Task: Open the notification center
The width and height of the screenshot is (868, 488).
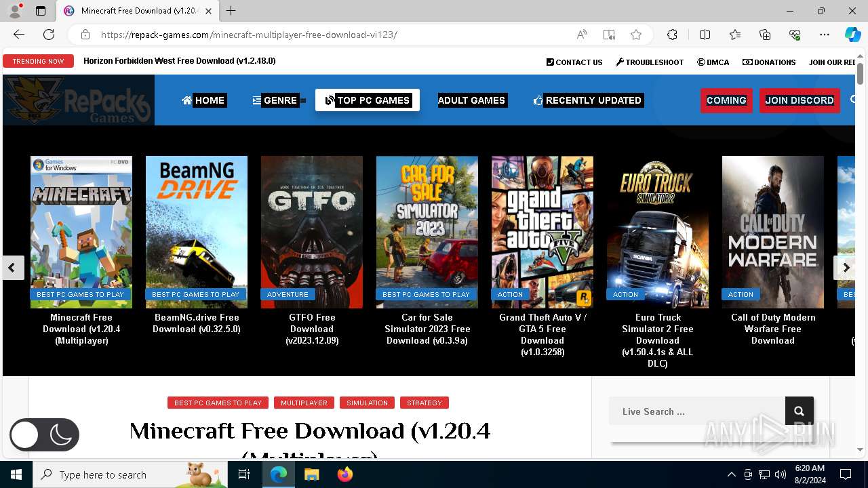Action: pyautogui.click(x=846, y=474)
